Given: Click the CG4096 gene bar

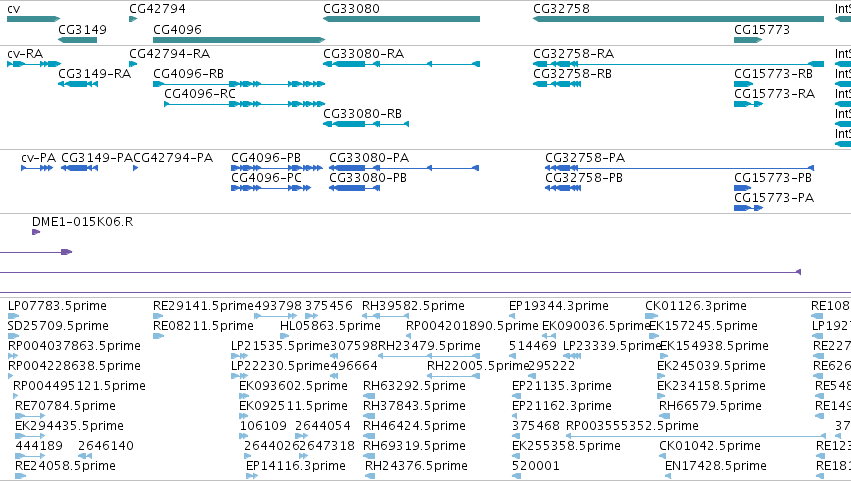Looking at the screenshot, I should 239,40.
